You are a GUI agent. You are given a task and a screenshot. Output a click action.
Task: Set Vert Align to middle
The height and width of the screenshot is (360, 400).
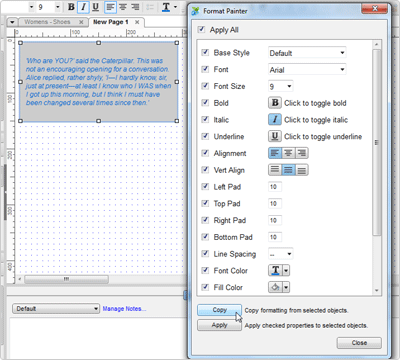coord(288,170)
